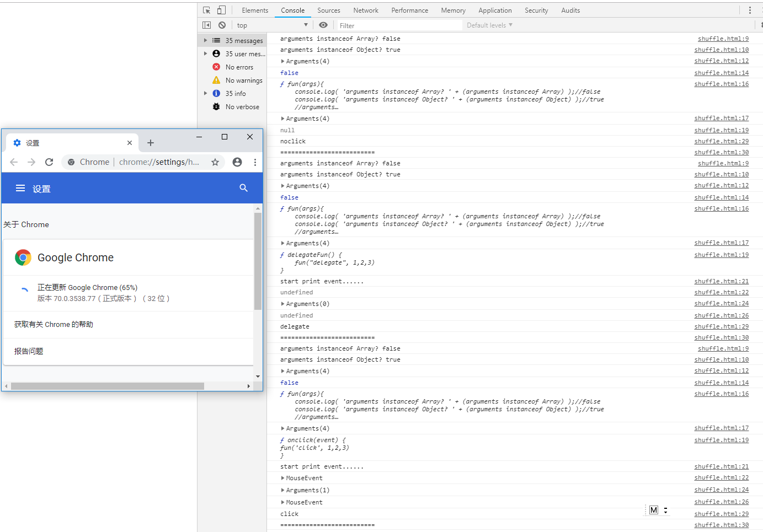Screen dimensions: 763x532
Task: Activate the inspect element picker icon
Action: click(207, 10)
